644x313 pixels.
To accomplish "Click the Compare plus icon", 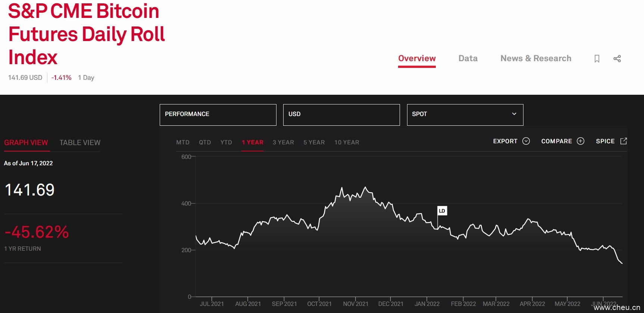I will coord(581,141).
